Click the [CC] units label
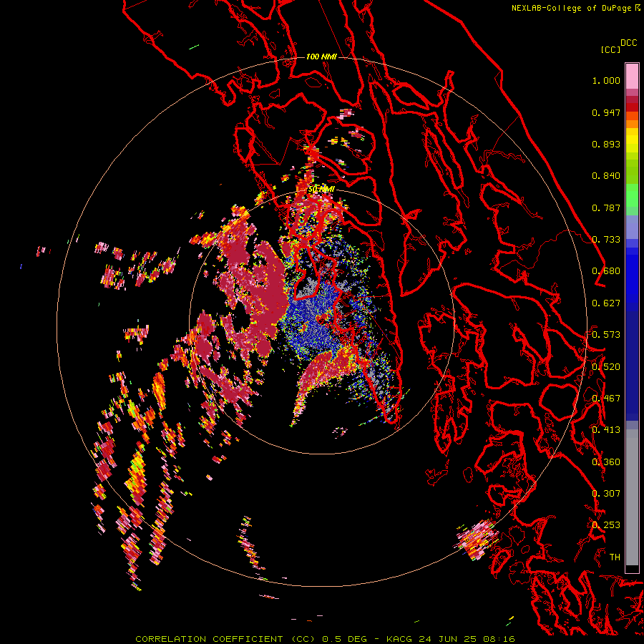The height and width of the screenshot is (644, 644). point(610,49)
